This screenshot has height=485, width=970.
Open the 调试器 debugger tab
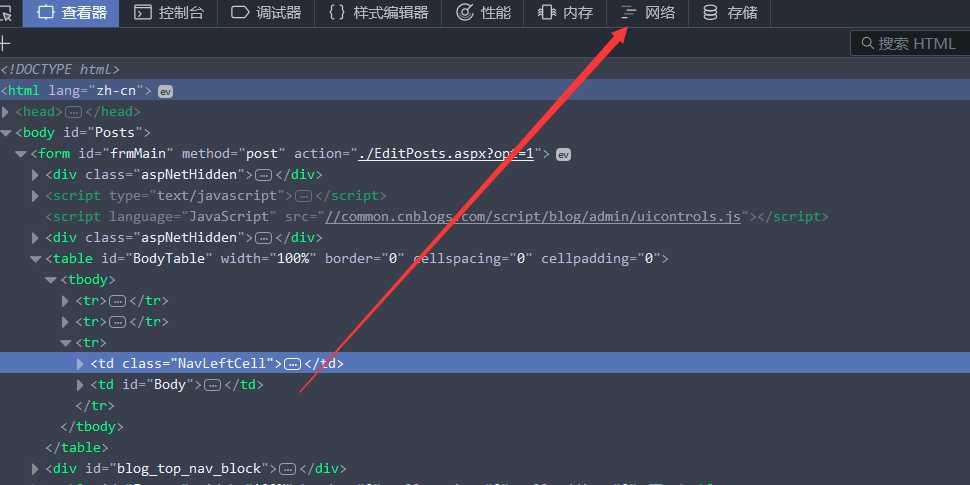click(266, 12)
